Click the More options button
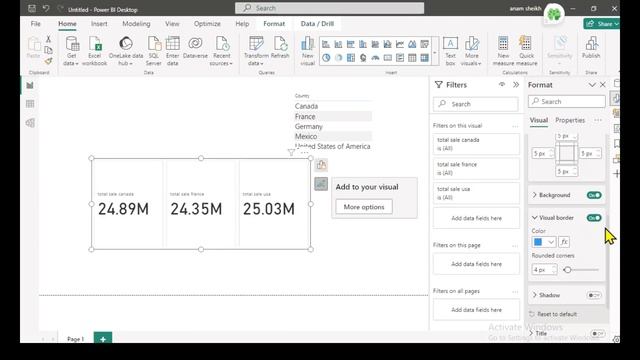The height and width of the screenshot is (360, 640). point(364,207)
